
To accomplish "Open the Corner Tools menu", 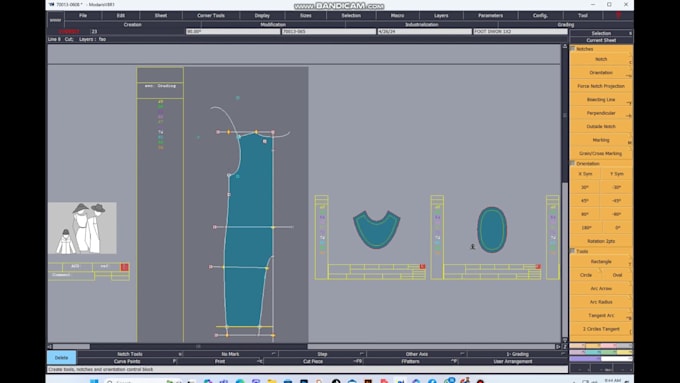I will [211, 15].
